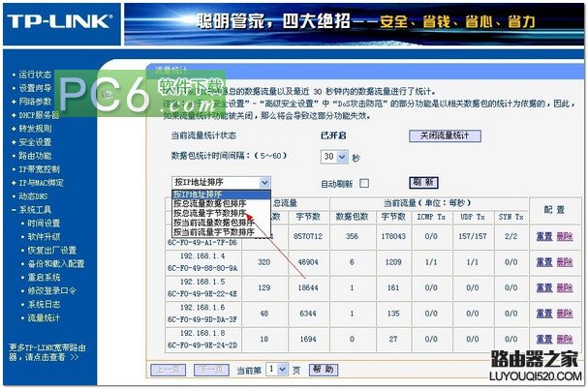The image size is (588, 389).
Task: Open 系统日志 under 系统工具
Action: pyautogui.click(x=44, y=304)
